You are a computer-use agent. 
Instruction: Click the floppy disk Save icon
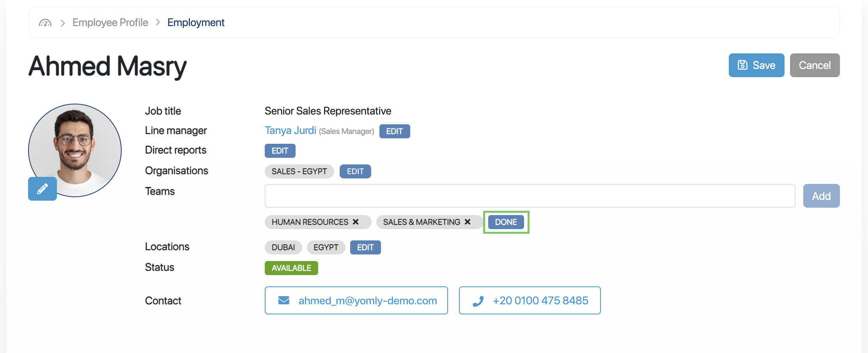[x=742, y=65]
